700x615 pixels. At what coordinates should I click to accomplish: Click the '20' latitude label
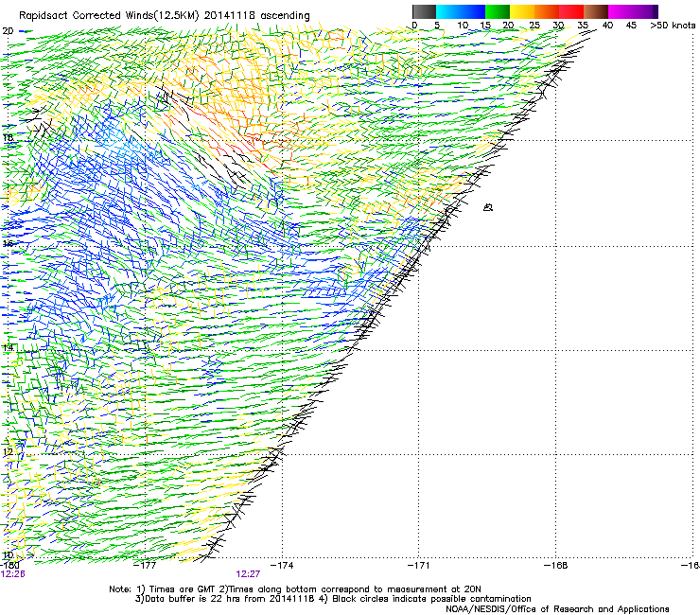click(x=8, y=31)
